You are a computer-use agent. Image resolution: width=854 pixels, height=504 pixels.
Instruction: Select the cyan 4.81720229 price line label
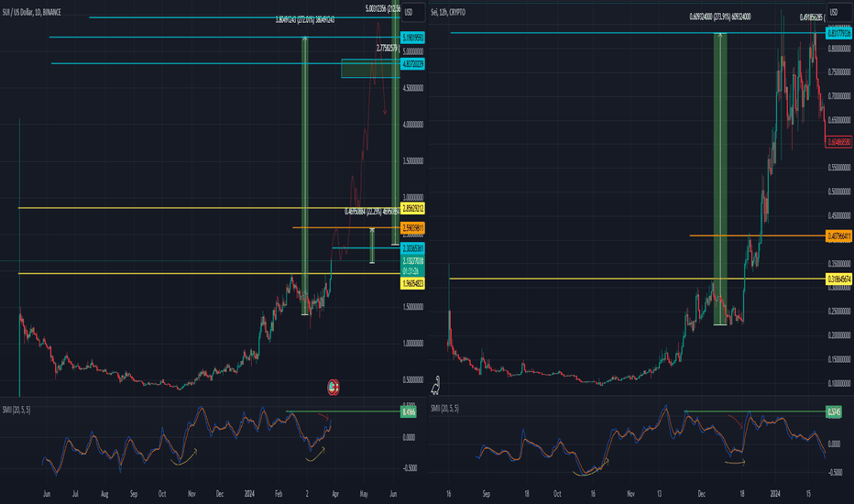412,64
